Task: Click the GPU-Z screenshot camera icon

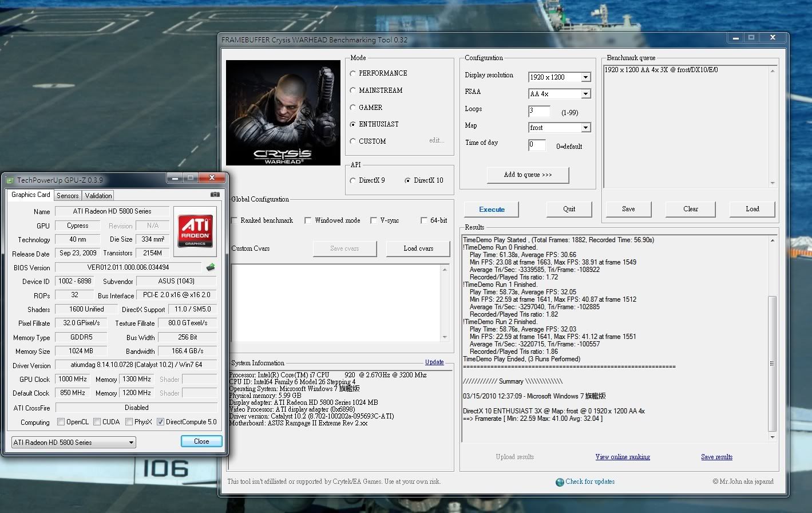Action: tap(215, 195)
